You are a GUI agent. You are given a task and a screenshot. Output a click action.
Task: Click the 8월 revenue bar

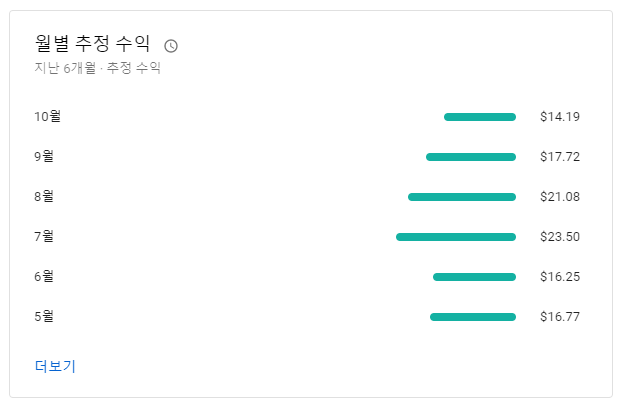(x=462, y=197)
